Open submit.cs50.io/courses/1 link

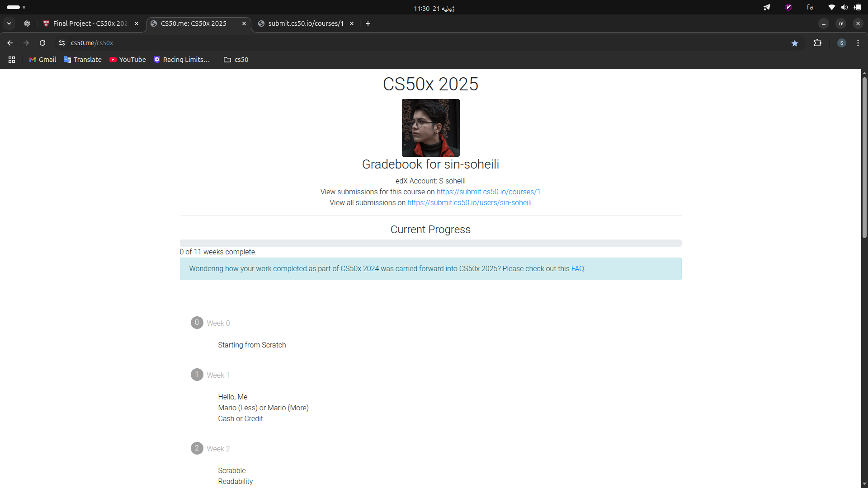(488, 192)
